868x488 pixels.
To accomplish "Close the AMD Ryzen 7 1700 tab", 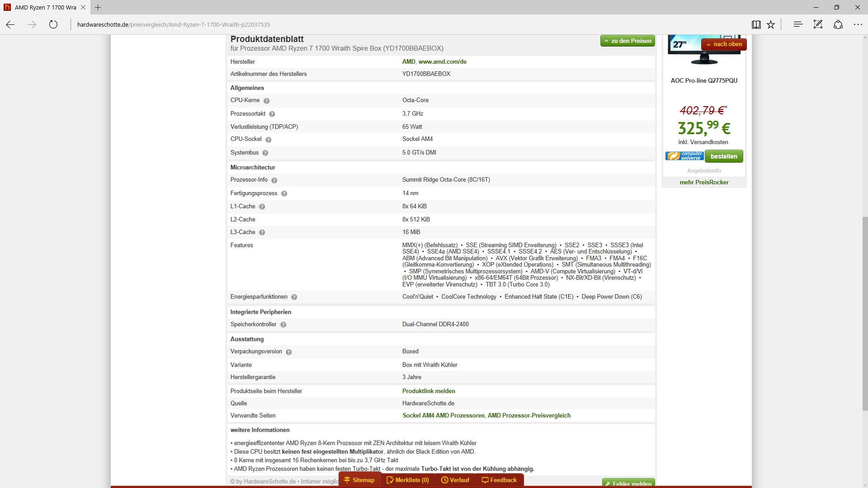I will point(83,7).
